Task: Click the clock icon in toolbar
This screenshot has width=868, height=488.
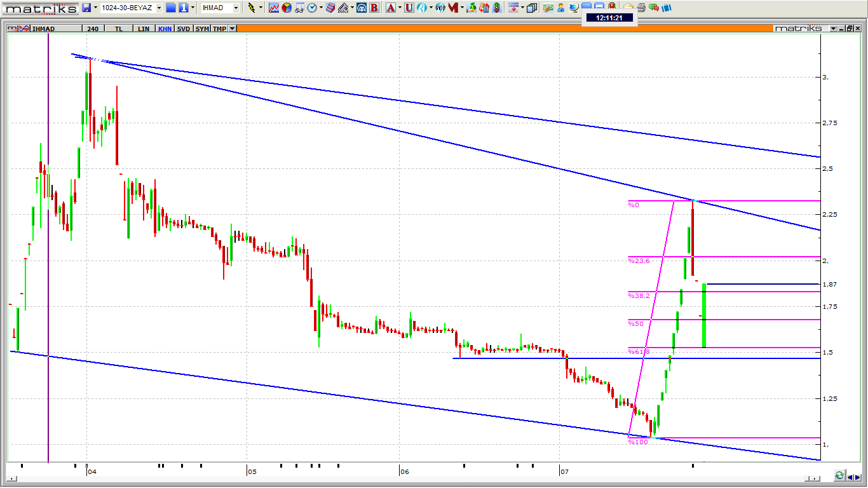Action: 312,8
